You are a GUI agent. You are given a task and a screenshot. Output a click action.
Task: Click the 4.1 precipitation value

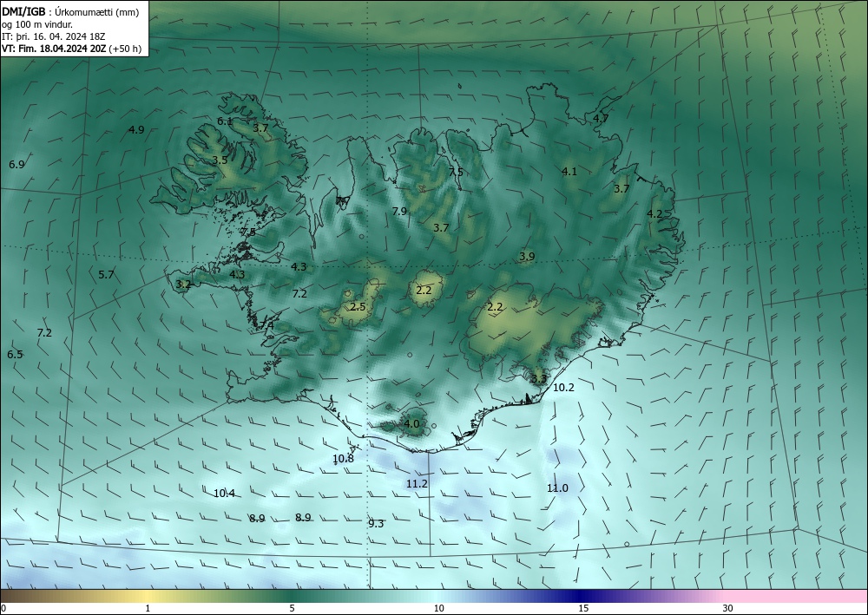(x=569, y=172)
